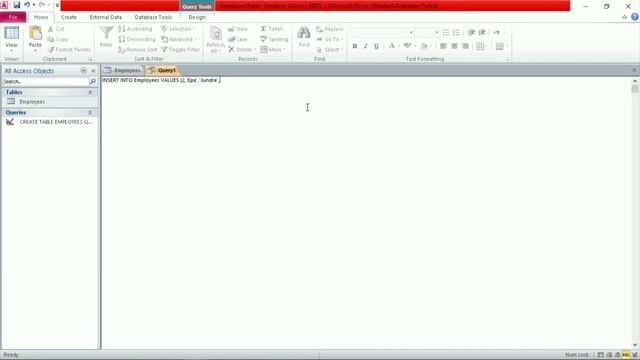The image size is (640, 360).
Task: Click Save record in Records group
Action: (238, 39)
